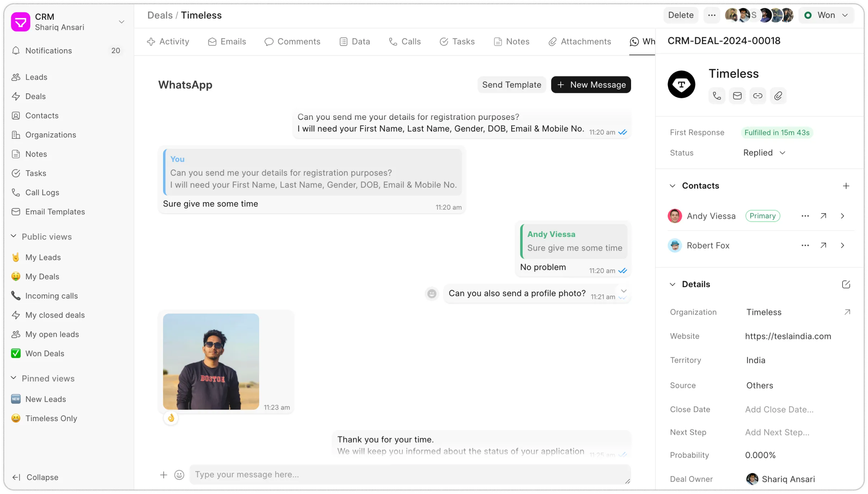
Task: Click the attachment paperclip icon under Timeless
Action: tap(778, 96)
